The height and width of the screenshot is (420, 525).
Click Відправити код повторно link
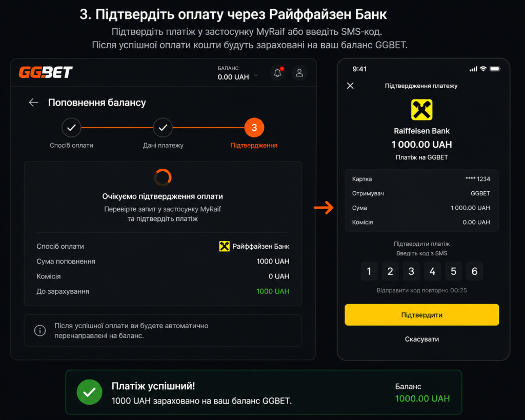click(421, 290)
